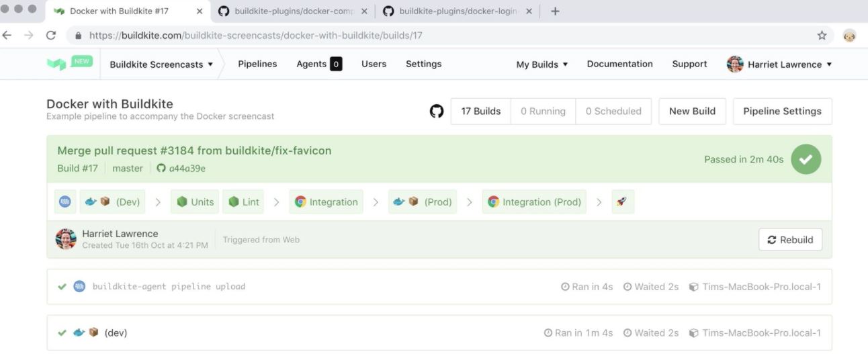Go to Pipelines

pyautogui.click(x=257, y=64)
